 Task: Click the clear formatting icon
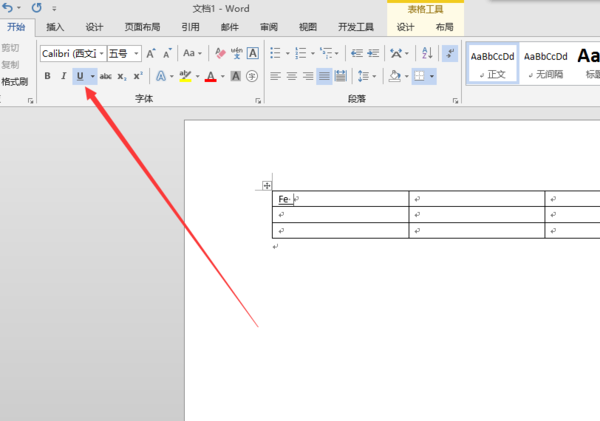click(x=219, y=54)
